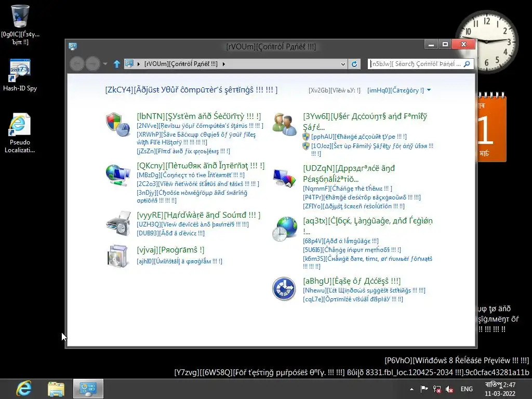Click the Control Panel breadcrumb text

[181, 64]
